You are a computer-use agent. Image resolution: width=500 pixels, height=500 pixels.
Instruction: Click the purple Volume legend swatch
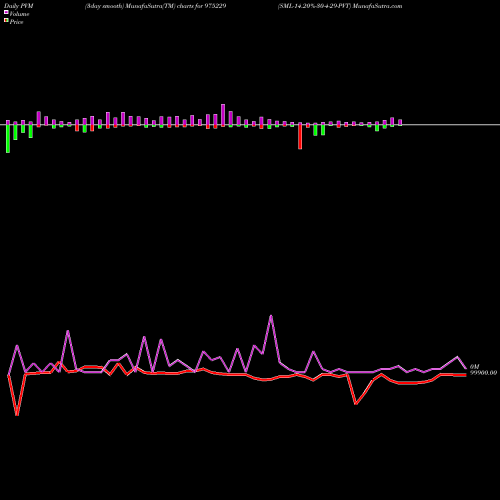tap(6, 12)
